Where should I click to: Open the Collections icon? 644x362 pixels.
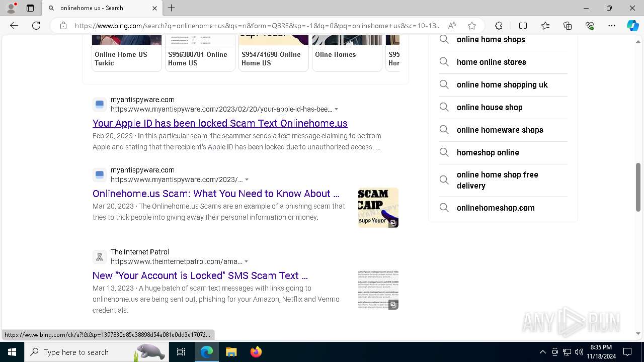(568, 26)
